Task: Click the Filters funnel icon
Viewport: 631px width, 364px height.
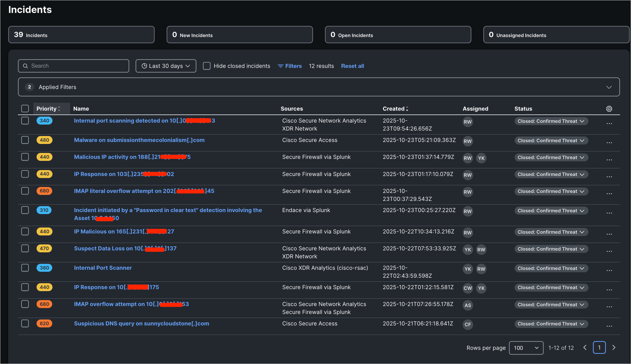Action: click(280, 66)
